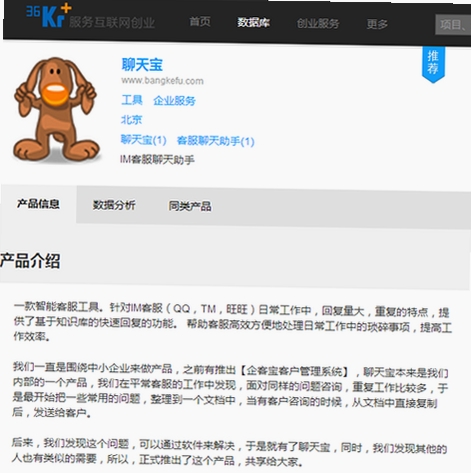Switch to the 同类产品 tab
This screenshot has height=473, width=471.
point(190,206)
